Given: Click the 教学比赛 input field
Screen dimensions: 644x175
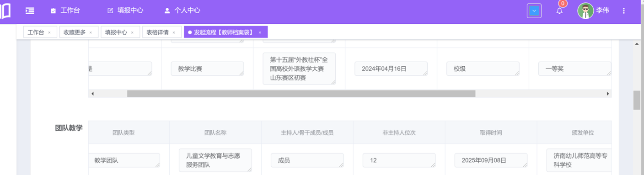Looking at the screenshot, I should coord(207,69).
